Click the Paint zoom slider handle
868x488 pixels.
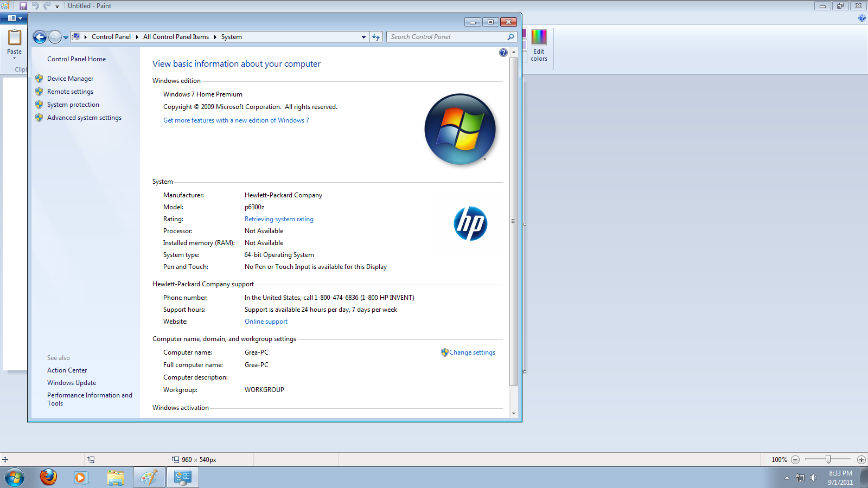click(x=828, y=459)
